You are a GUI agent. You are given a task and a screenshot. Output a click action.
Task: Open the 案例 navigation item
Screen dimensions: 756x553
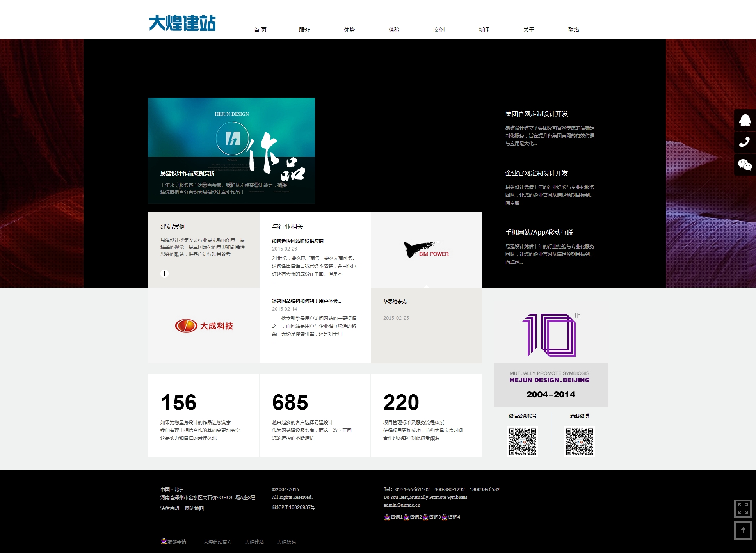439,30
